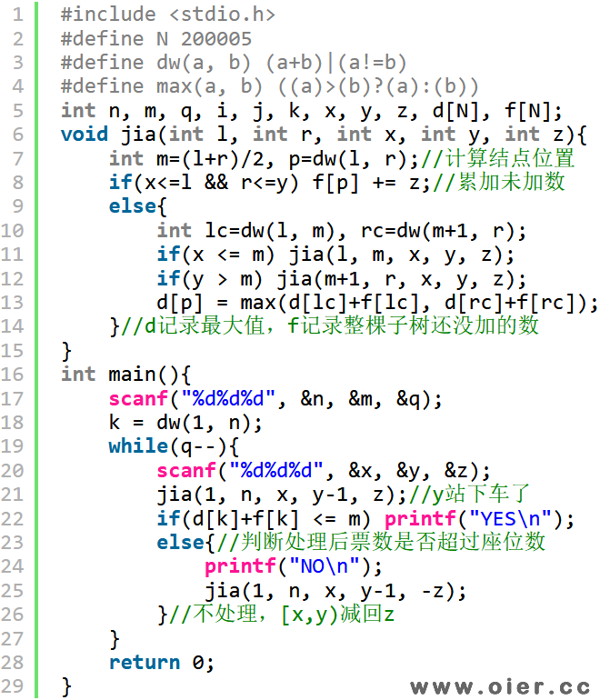
Task: Click 'int main(){' on line 16
Action: pyautogui.click(x=125, y=375)
